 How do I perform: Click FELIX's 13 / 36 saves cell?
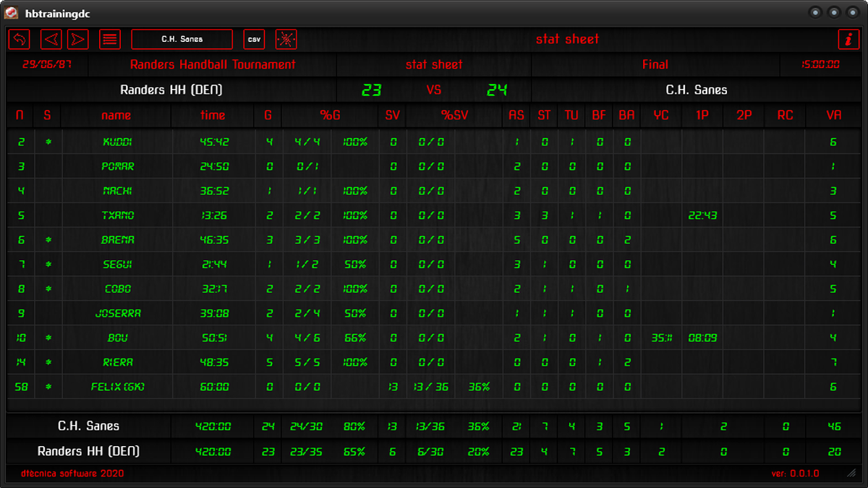(431, 387)
